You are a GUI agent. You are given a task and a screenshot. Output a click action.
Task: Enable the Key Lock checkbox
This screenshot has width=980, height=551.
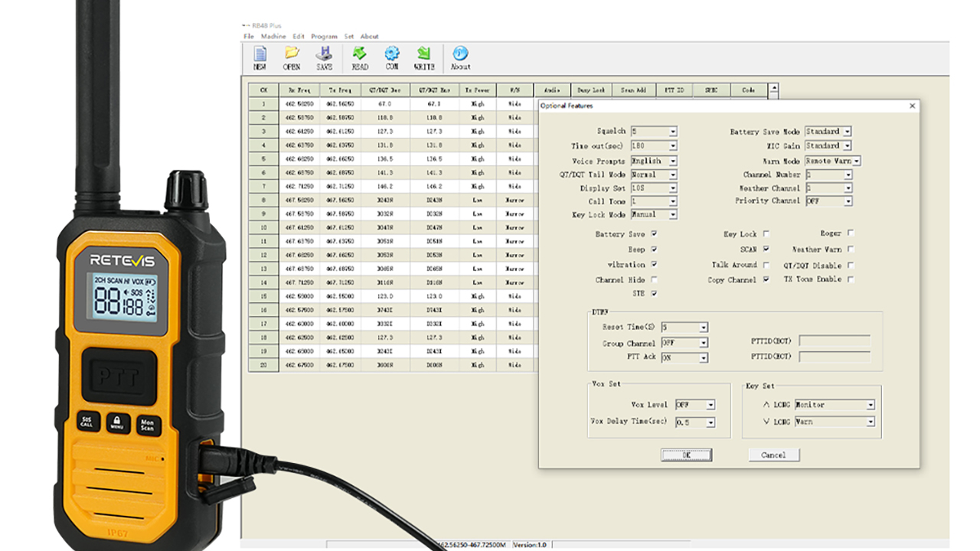pyautogui.click(x=766, y=234)
